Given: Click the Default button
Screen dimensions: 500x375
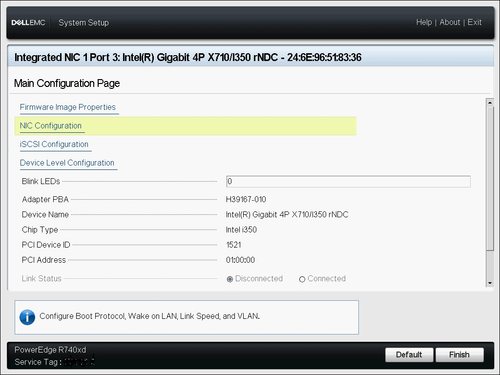Looking at the screenshot, I should (x=409, y=355).
